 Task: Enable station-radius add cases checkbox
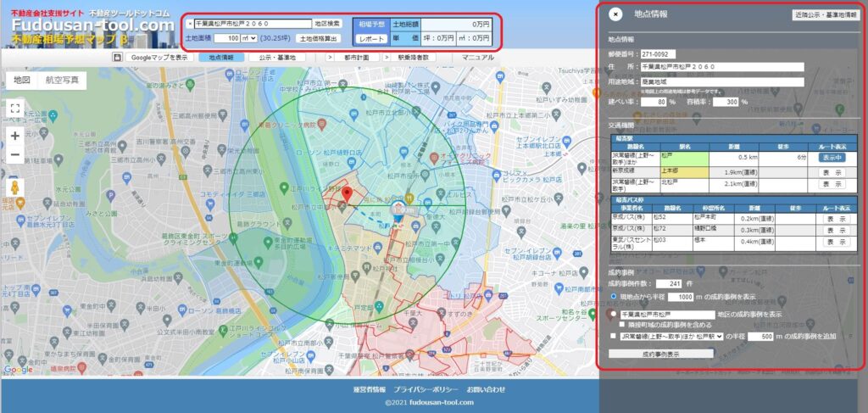click(613, 336)
